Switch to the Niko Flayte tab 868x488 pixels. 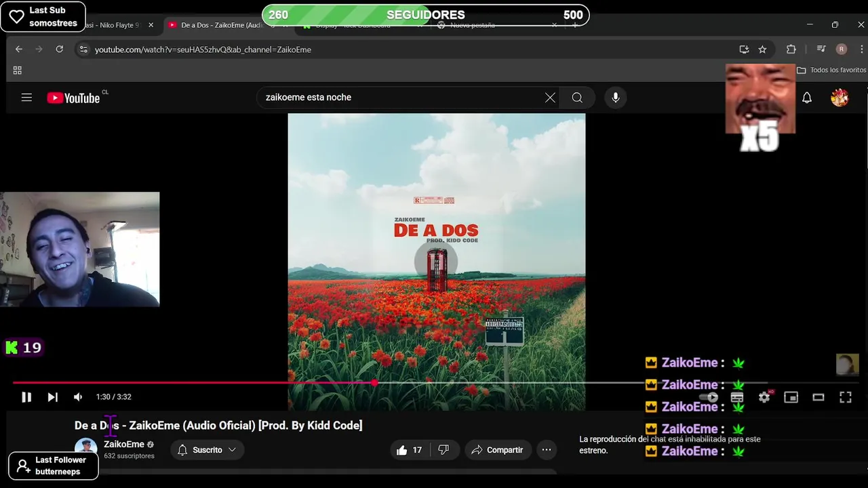click(x=114, y=25)
